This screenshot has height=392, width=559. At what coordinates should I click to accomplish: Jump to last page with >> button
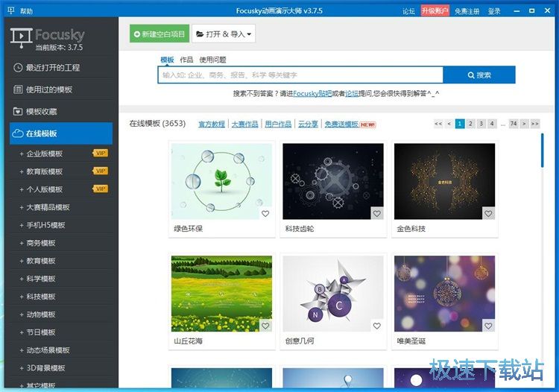(x=534, y=124)
